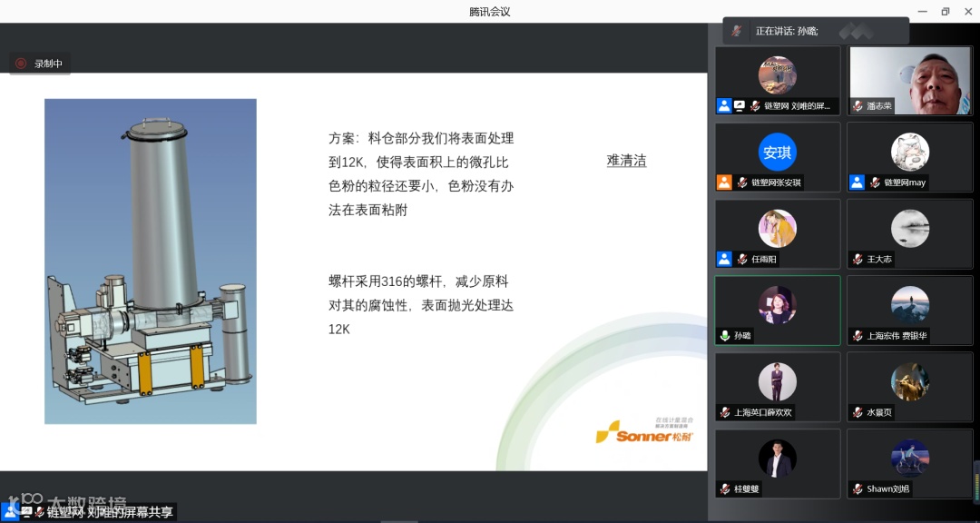Click the muted mic icon next to 链塑网张安琪
Screen dimensions: 980x523
tap(742, 182)
